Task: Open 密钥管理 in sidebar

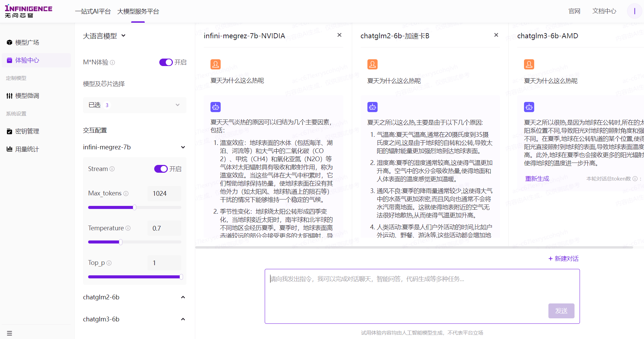Action: (36, 131)
